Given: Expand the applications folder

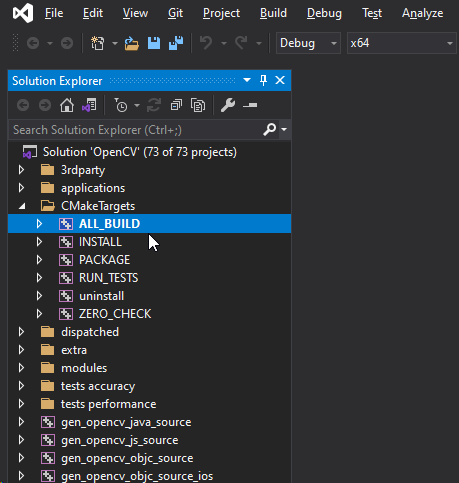Looking at the screenshot, I should click(x=21, y=188).
